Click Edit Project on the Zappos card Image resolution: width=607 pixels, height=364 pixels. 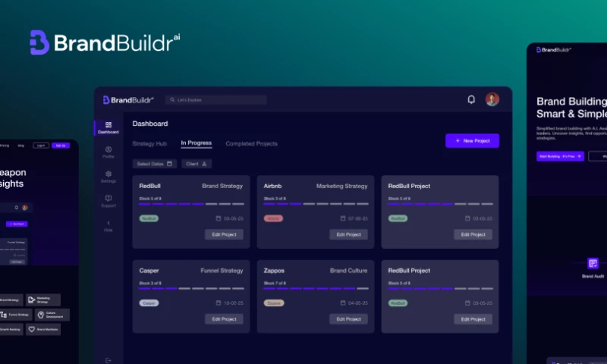(348, 319)
